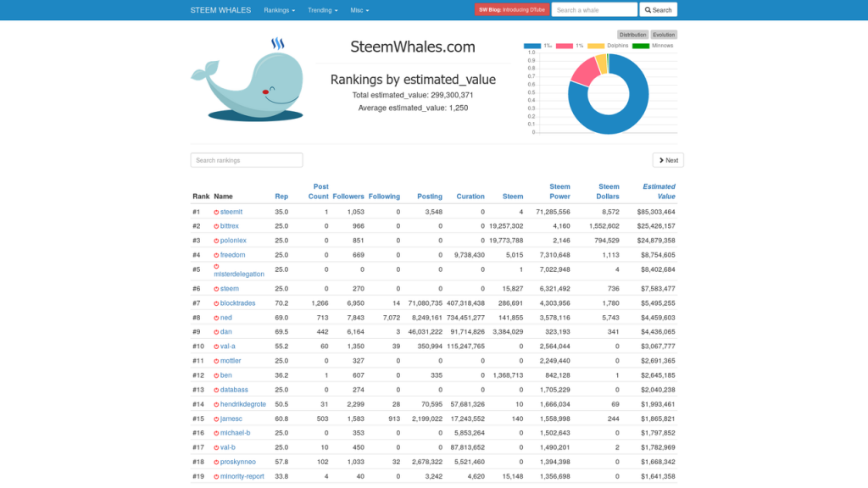Sort the table by Following
868x488 pixels.
(384, 197)
